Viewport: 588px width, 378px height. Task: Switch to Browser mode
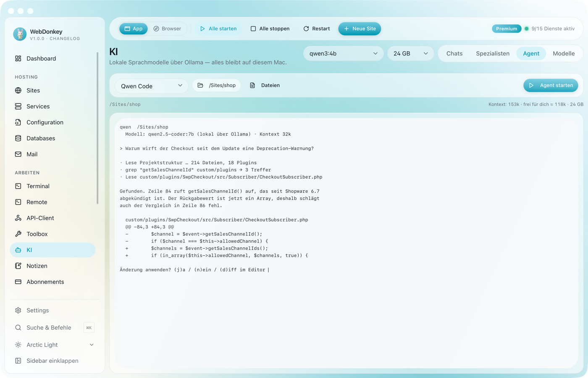point(167,29)
